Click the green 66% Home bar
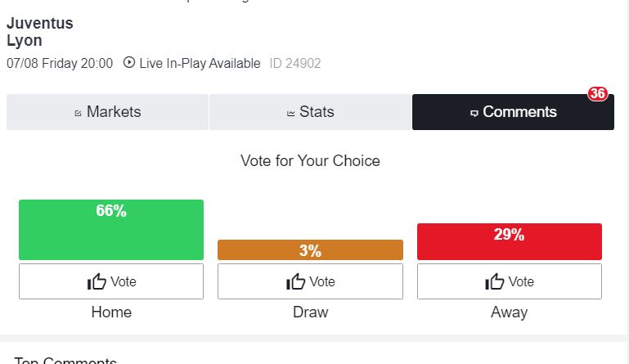This screenshot has height=364, width=629. click(x=111, y=230)
